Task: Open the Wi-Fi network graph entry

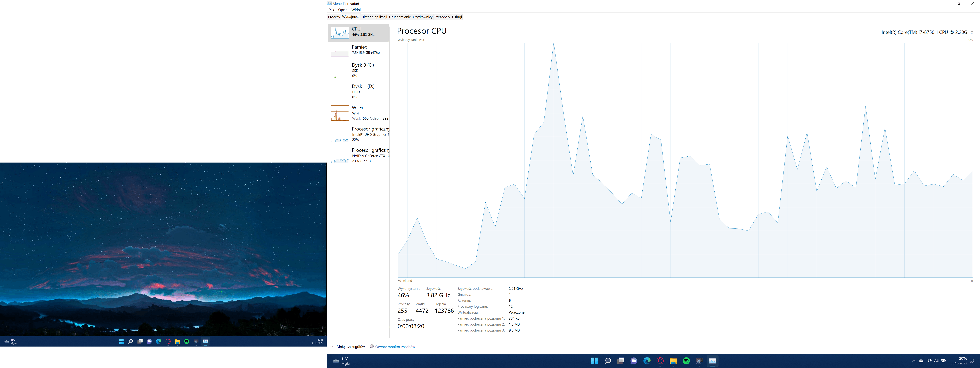Action: pos(358,113)
